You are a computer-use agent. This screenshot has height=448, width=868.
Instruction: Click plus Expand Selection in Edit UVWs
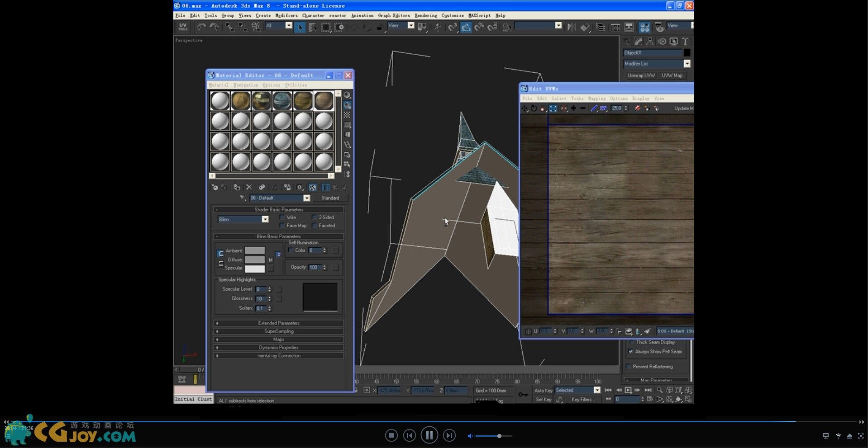coord(573,108)
